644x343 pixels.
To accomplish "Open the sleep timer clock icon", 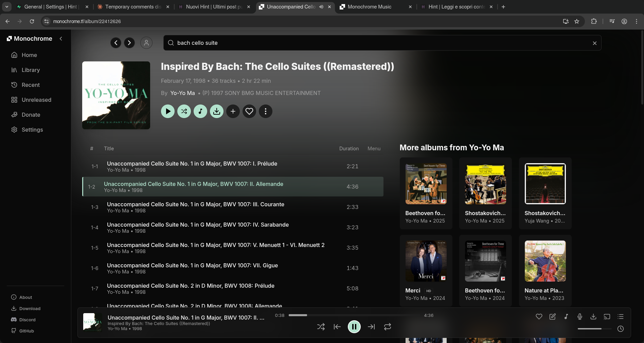I will (621, 329).
